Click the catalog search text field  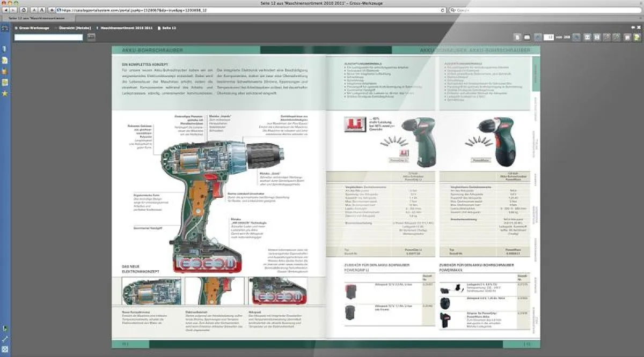[48, 37]
